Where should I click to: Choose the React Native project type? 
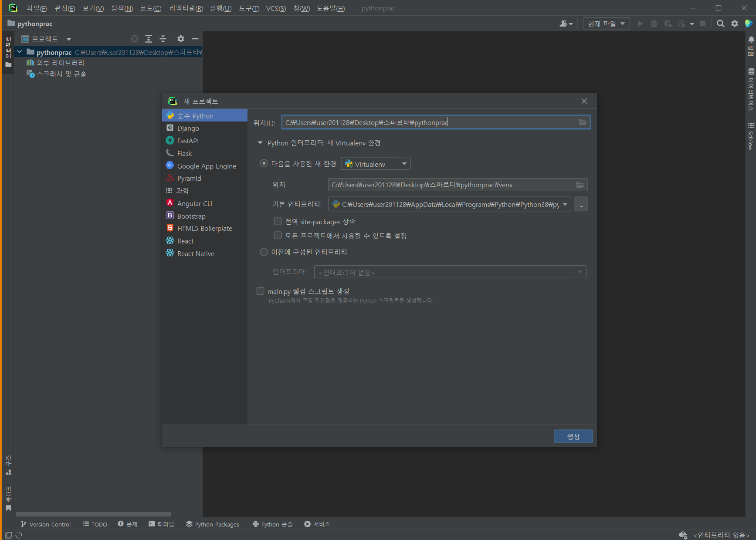[204, 253]
